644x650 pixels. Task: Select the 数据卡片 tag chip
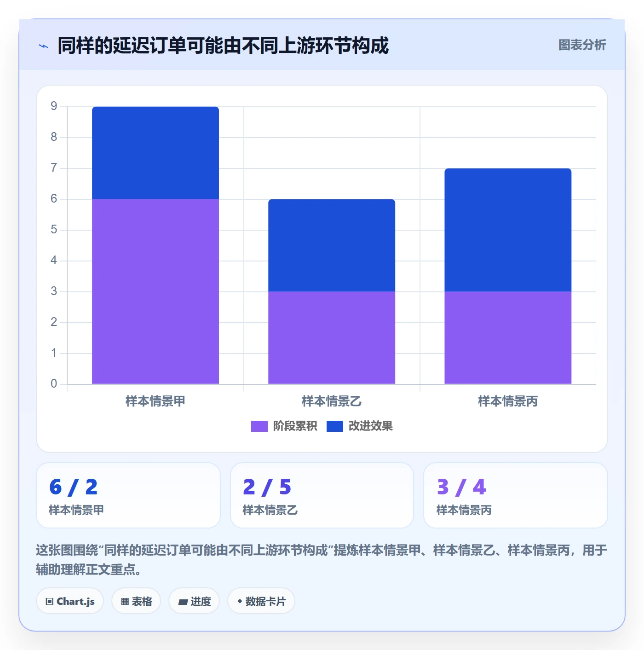point(261,601)
